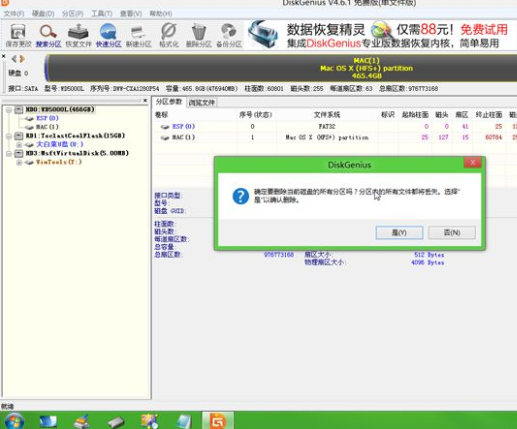Select WinTools volume in tree

[59, 162]
